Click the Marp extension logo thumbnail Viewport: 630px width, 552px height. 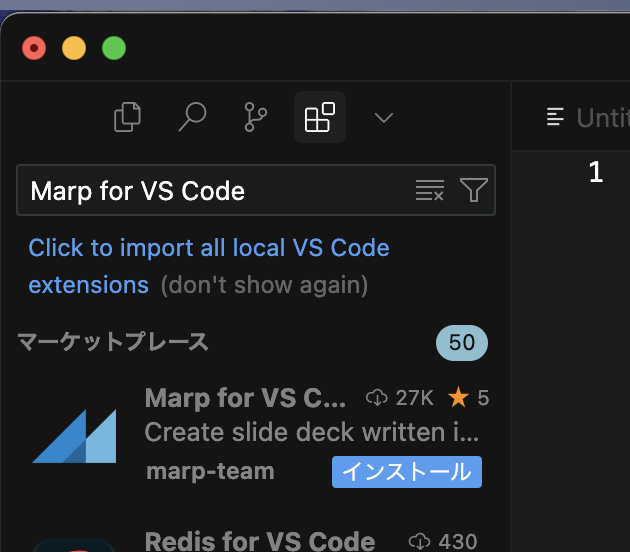(74, 436)
